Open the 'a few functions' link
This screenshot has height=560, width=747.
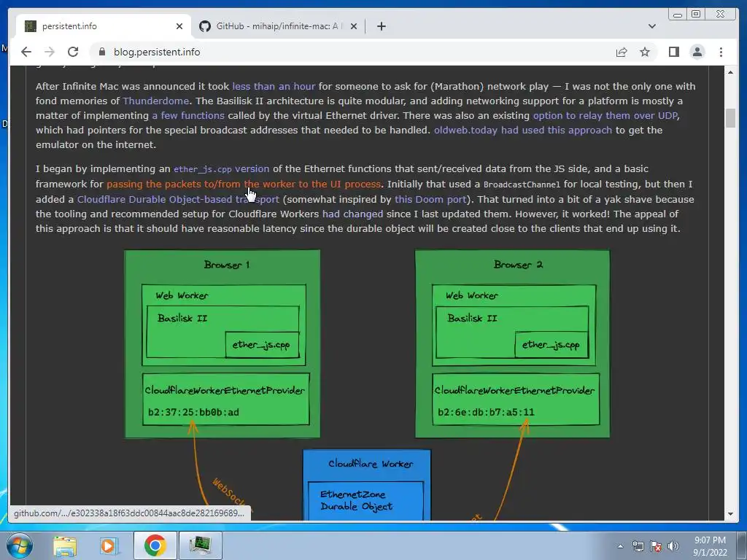(x=188, y=116)
